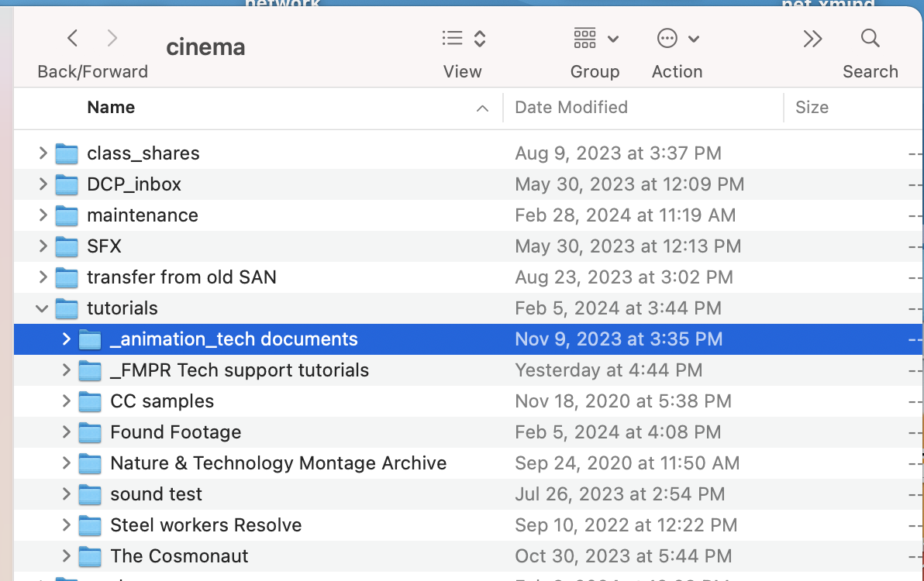Expand the Found Footage folder
Screen dimensions: 924x581
click(x=67, y=432)
